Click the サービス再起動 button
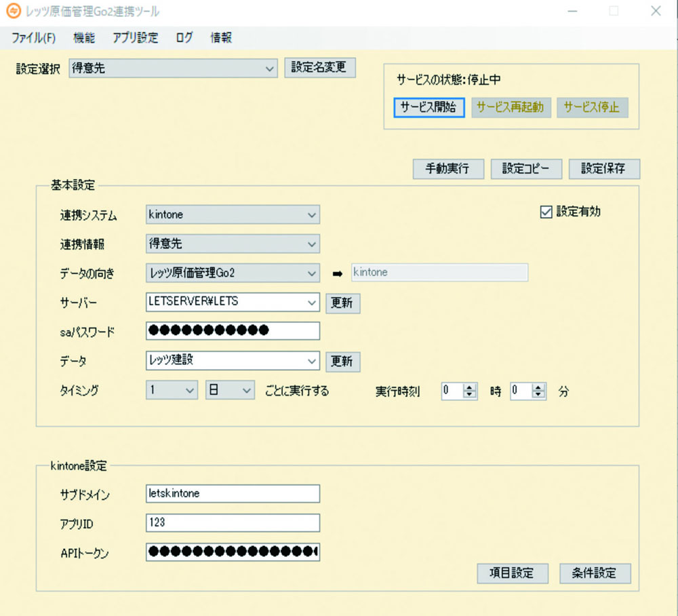This screenshot has width=678, height=616. [511, 107]
